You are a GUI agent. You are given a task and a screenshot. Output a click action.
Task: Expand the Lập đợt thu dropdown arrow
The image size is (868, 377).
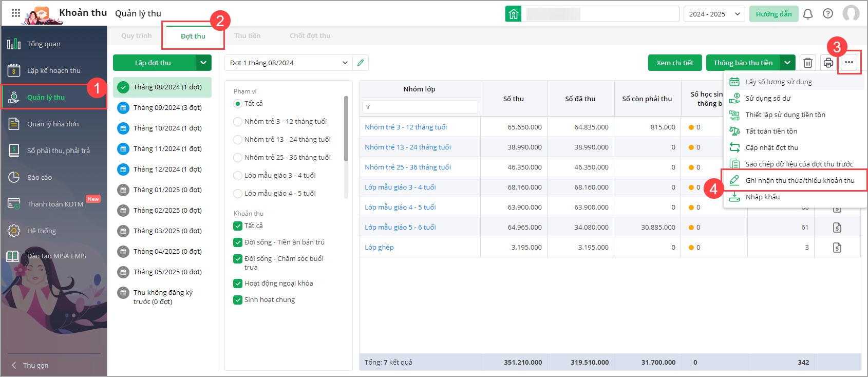(x=203, y=63)
